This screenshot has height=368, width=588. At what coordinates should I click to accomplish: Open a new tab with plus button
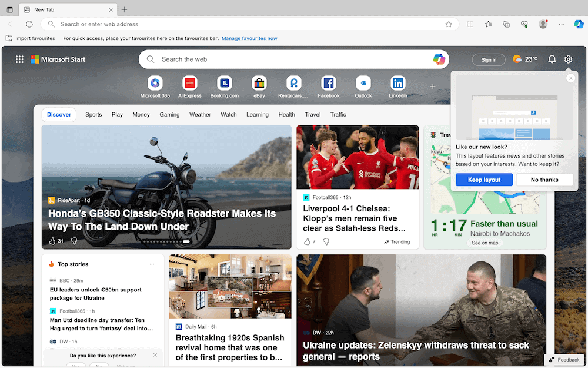[125, 10]
